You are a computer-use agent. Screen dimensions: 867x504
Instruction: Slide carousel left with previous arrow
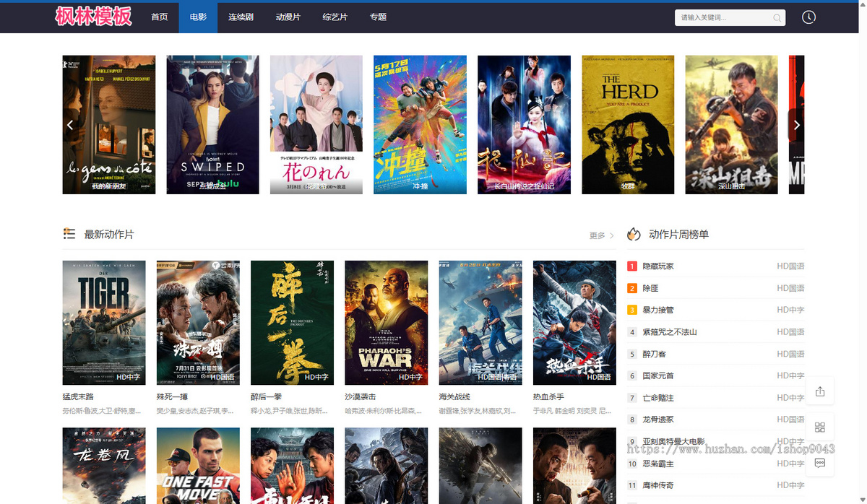tap(70, 125)
